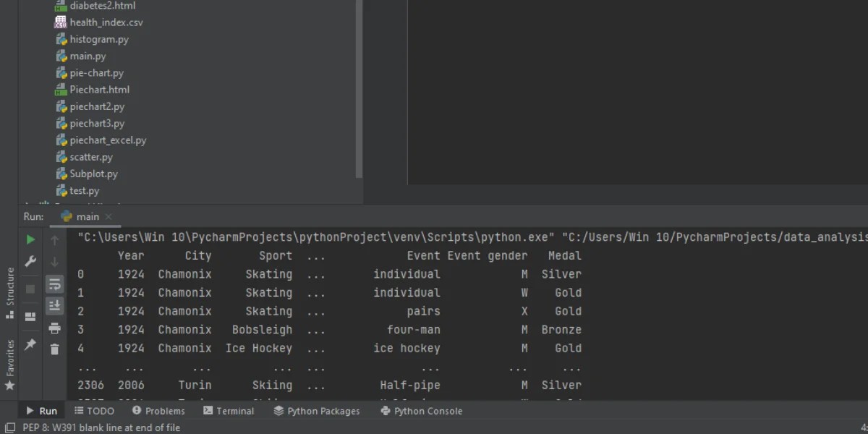This screenshot has height=434, width=868.
Task: Select pie-chart.py in project tree
Action: 89,73
